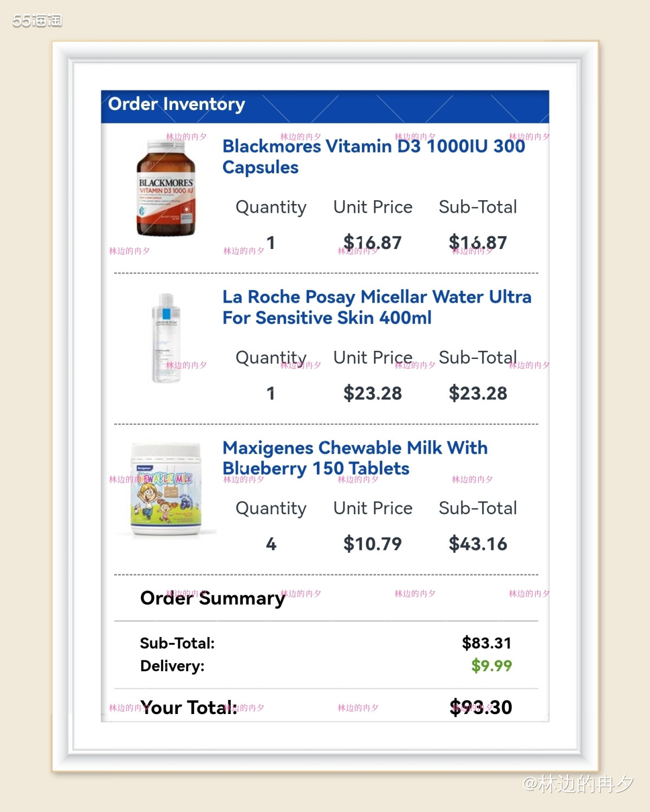Viewport: 650px width, 812px height.
Task: Click the green $9.99 delivery price
Action: coord(491,665)
